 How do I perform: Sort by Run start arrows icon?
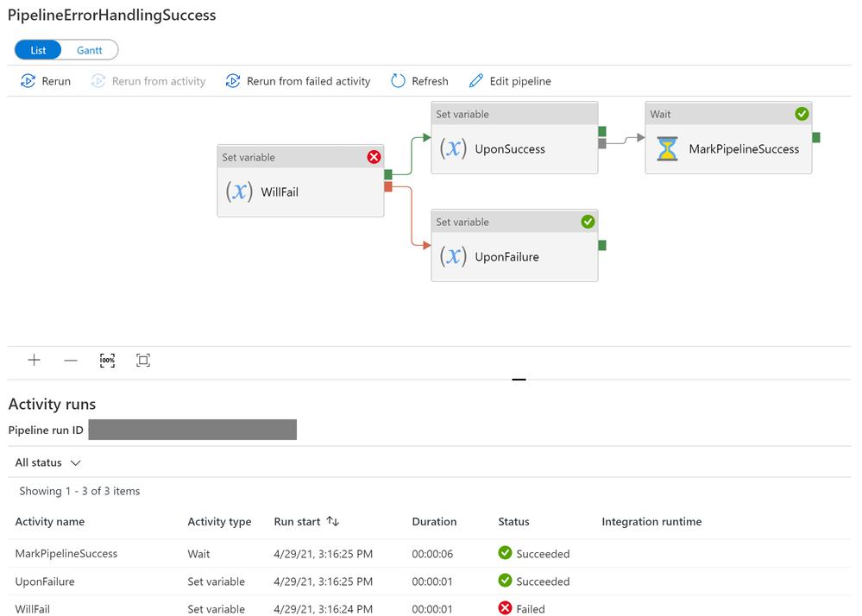(x=332, y=521)
